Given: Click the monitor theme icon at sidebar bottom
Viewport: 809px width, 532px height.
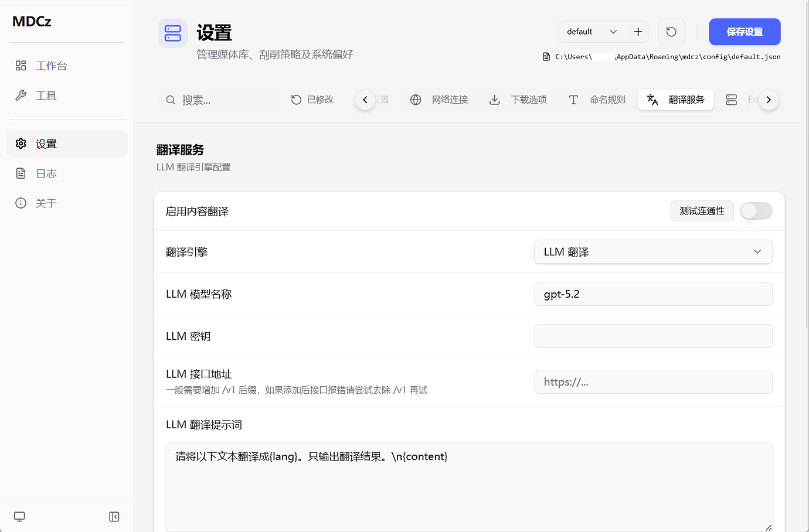Looking at the screenshot, I should pos(19,517).
